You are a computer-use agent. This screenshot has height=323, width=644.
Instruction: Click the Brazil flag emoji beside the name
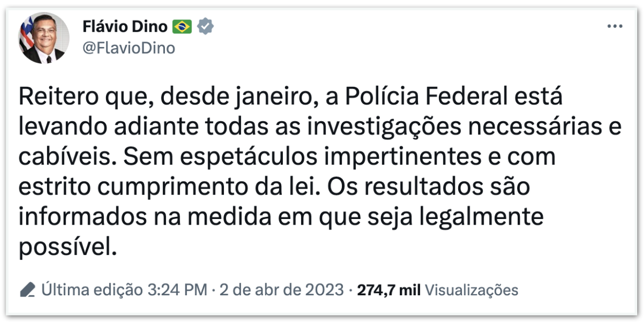182,26
